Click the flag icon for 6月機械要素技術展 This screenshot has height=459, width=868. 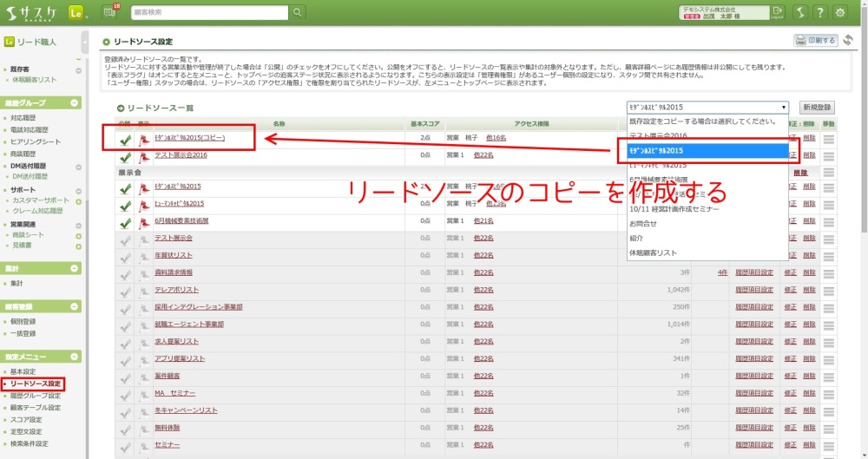click(x=144, y=221)
